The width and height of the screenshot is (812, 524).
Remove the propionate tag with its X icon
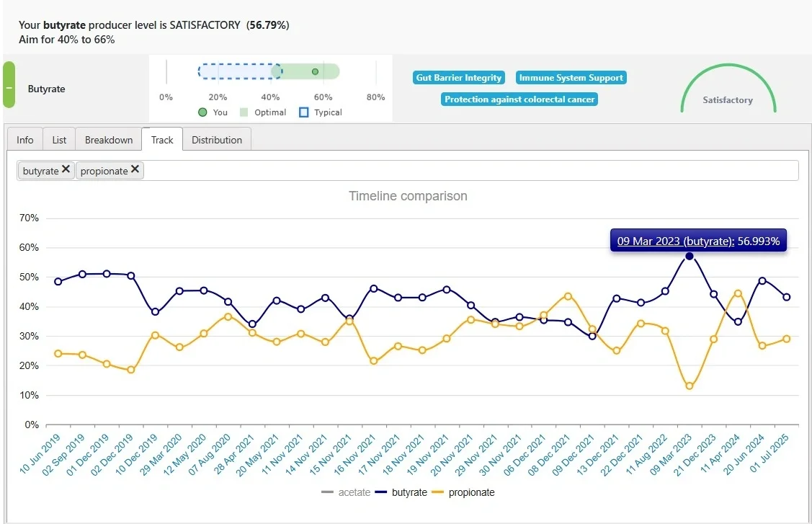135,169
